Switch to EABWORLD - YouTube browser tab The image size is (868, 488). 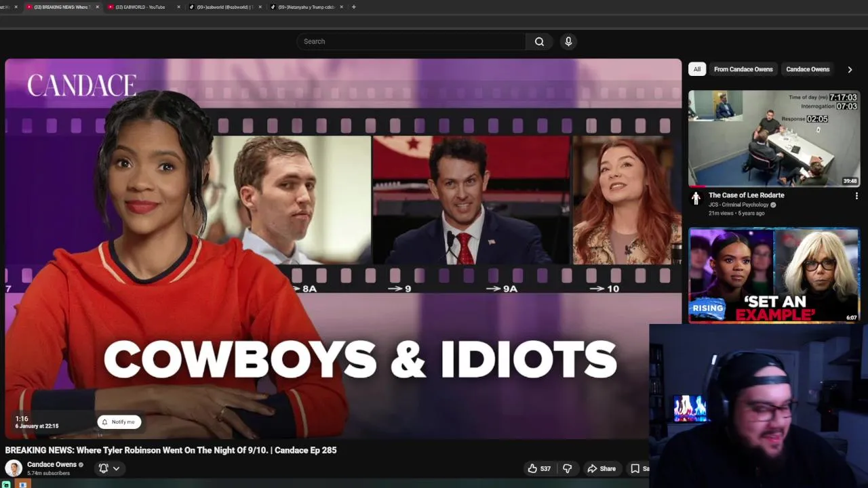[140, 7]
